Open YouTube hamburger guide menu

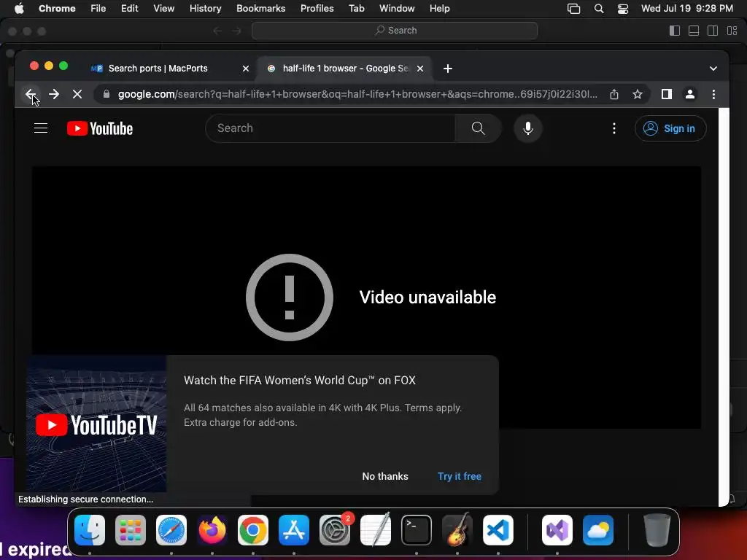point(41,128)
